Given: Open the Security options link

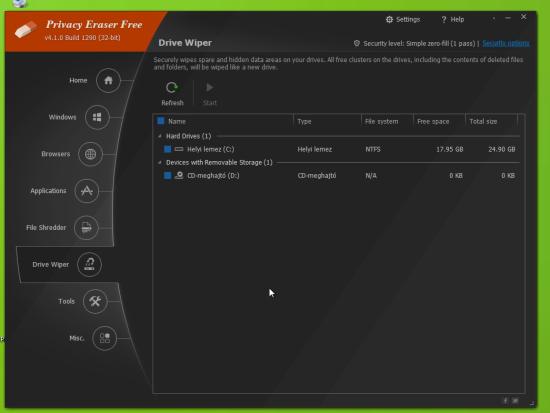Looking at the screenshot, I should pos(505,44).
